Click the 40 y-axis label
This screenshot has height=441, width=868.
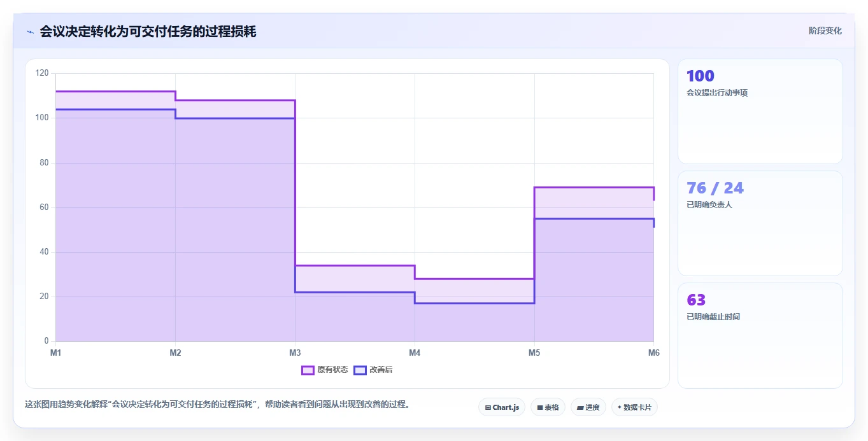(x=44, y=252)
